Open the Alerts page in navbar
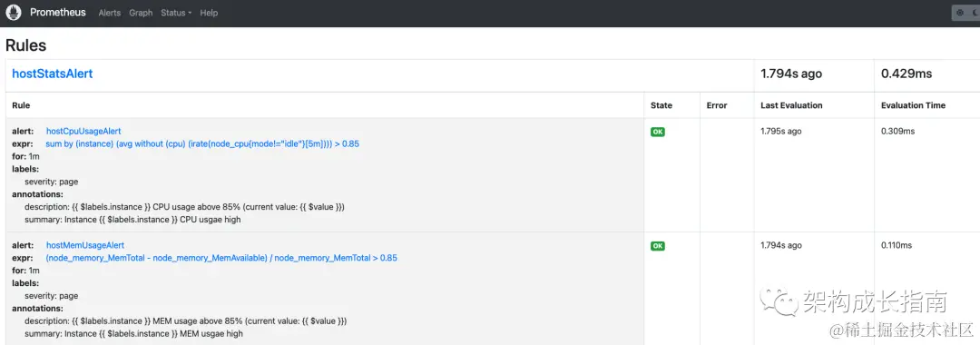Image resolution: width=980 pixels, height=345 pixels. tap(110, 13)
